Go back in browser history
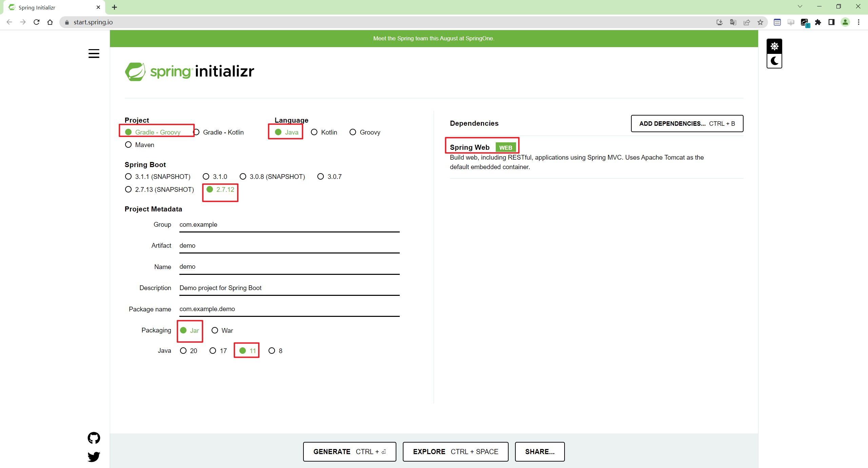The image size is (868, 468). pyautogui.click(x=9, y=22)
